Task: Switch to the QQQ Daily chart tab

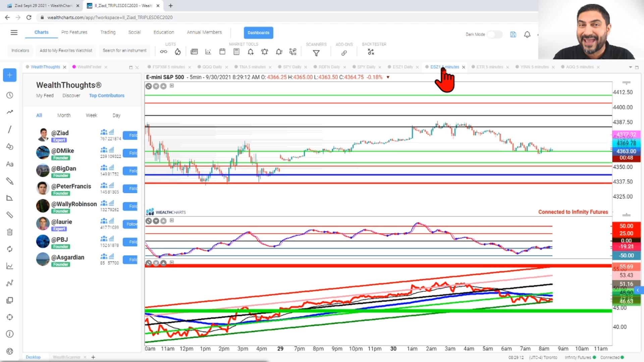Action: (212, 67)
